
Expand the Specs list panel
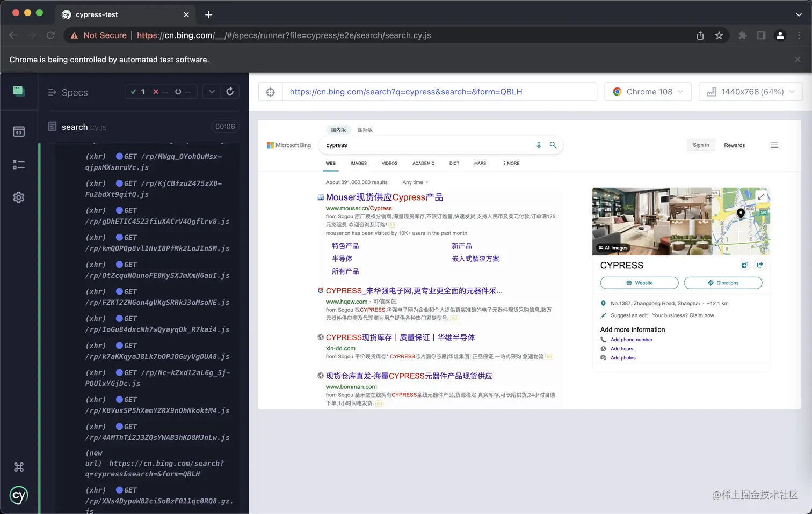coord(68,92)
